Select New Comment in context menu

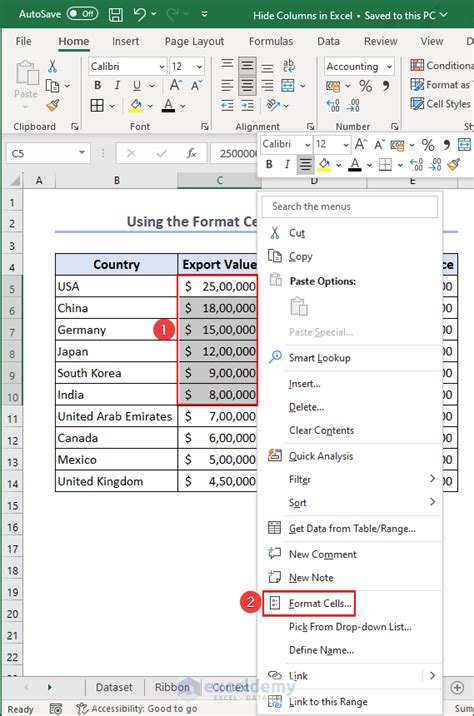[322, 554]
